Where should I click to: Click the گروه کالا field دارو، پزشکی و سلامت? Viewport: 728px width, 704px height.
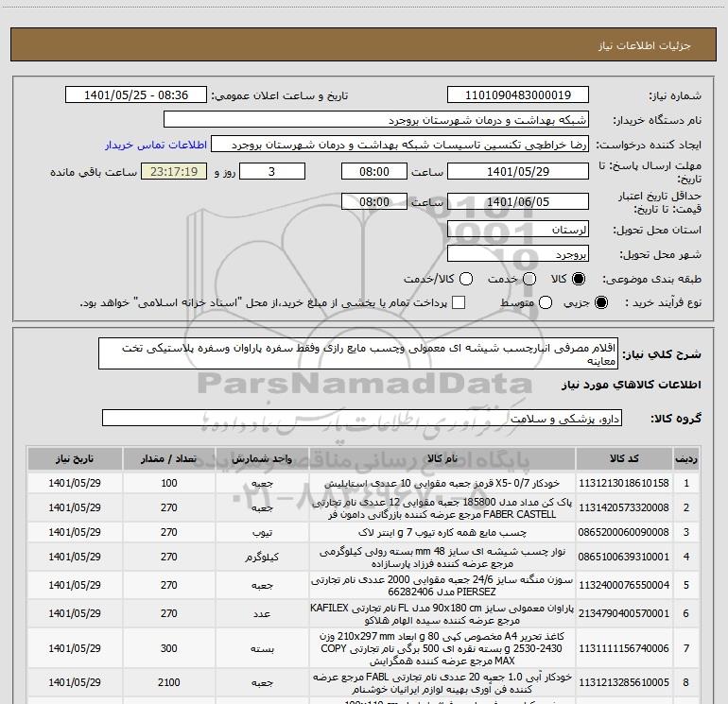(x=362, y=419)
